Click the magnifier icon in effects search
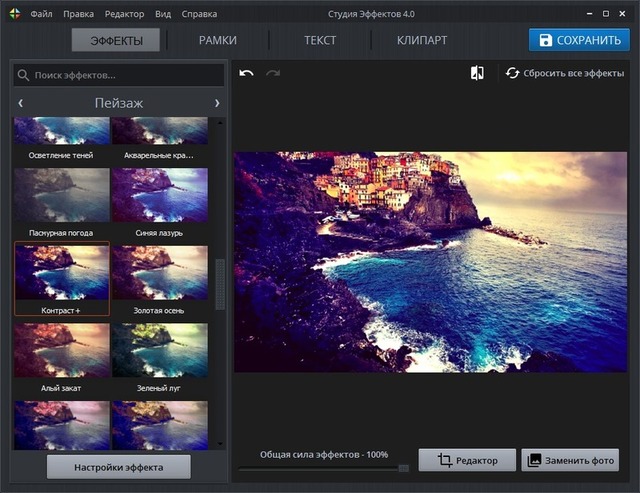This screenshot has height=493, width=640. click(24, 75)
